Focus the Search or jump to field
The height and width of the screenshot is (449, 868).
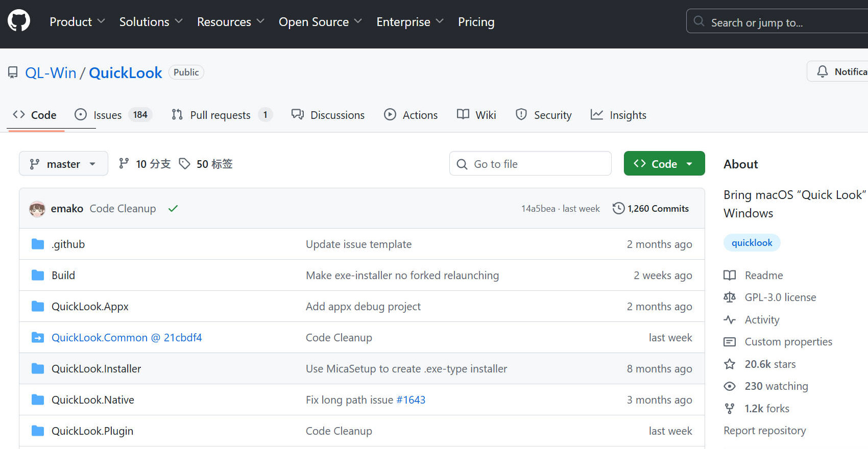pyautogui.click(x=777, y=21)
